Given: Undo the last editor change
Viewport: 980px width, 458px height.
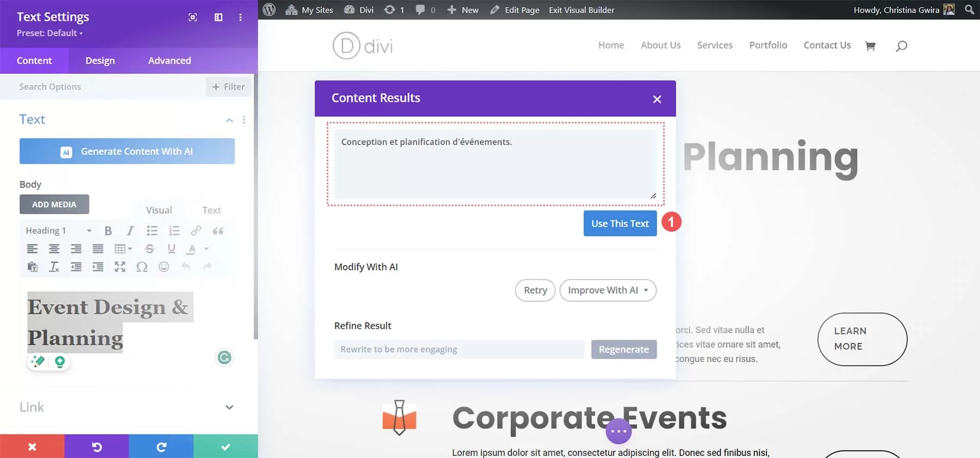Looking at the screenshot, I should (186, 267).
